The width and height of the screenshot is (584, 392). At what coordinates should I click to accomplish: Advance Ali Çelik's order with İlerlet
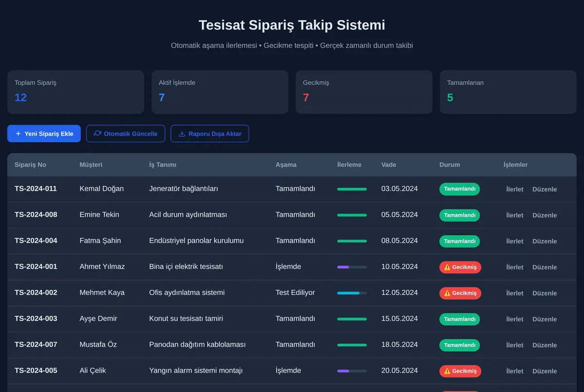515,371
